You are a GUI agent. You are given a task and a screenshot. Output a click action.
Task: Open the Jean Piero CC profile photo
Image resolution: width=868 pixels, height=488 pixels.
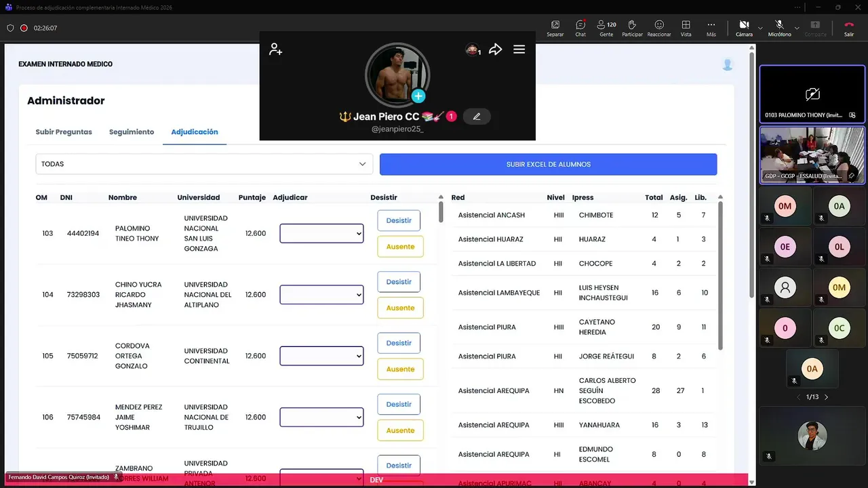pyautogui.click(x=397, y=75)
